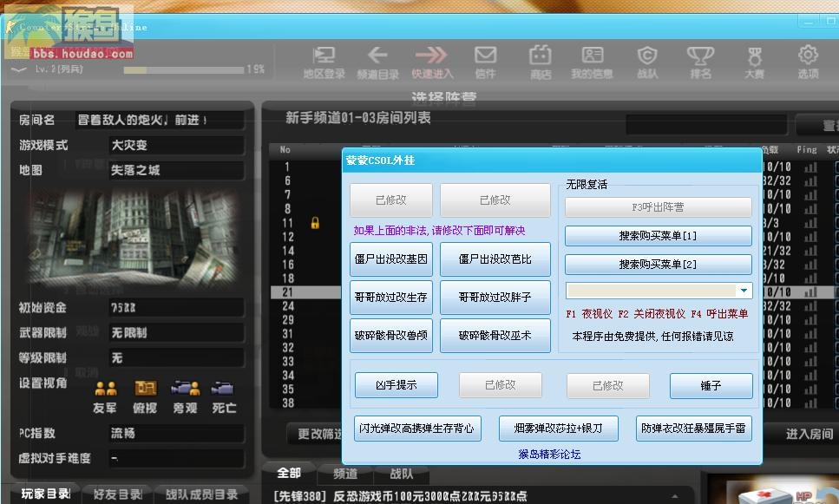Viewport: 839px width, 504px height.
Task: Click lock icon on room 11
Action: 315,223
